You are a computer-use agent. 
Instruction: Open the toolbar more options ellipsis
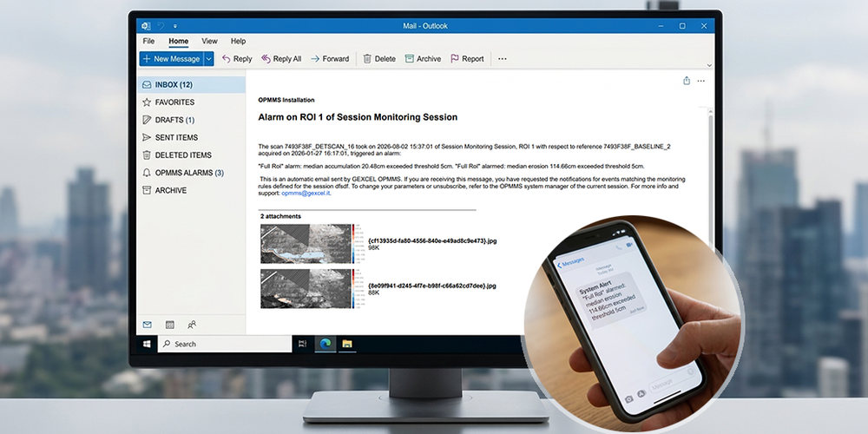(502, 59)
